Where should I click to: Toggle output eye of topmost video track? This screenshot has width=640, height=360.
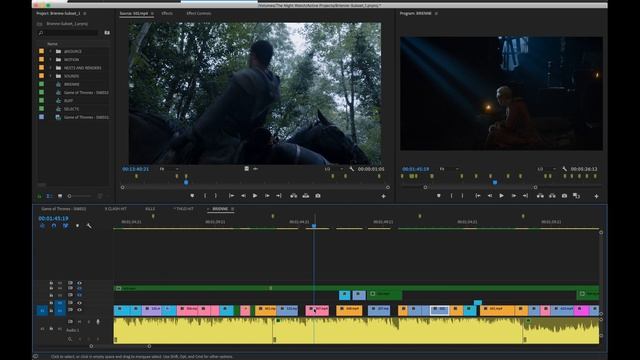(80, 282)
